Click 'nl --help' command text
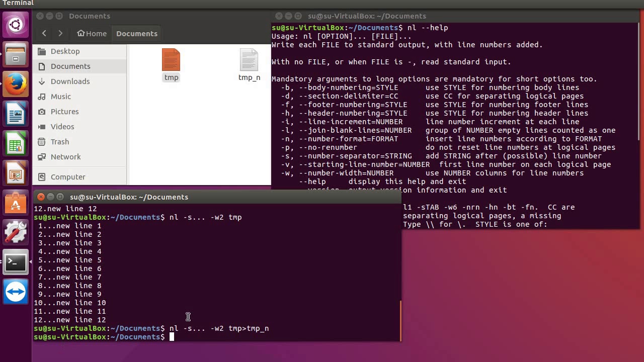The height and width of the screenshot is (362, 644). click(428, 28)
